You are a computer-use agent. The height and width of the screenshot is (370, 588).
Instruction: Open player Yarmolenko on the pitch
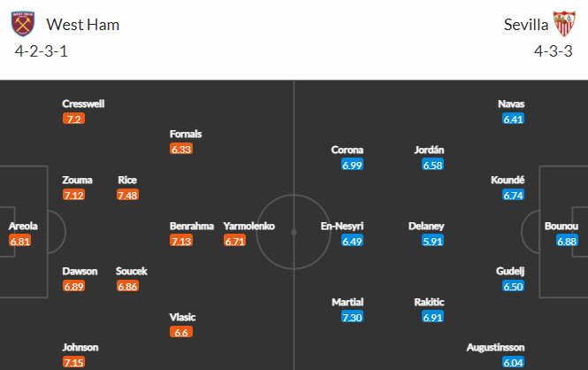tap(249, 226)
